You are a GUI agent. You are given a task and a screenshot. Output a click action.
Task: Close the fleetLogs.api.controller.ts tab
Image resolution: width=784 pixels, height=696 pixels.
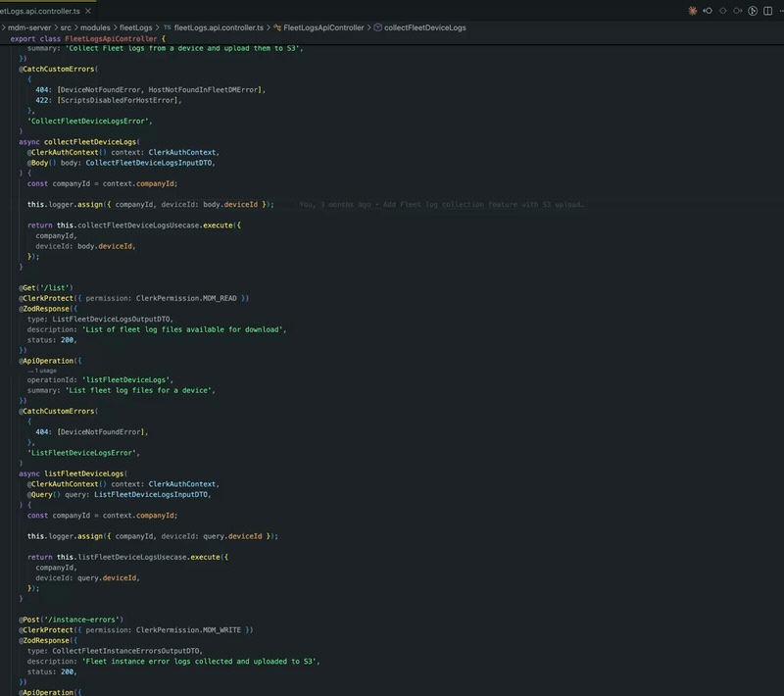pyautogui.click(x=88, y=11)
